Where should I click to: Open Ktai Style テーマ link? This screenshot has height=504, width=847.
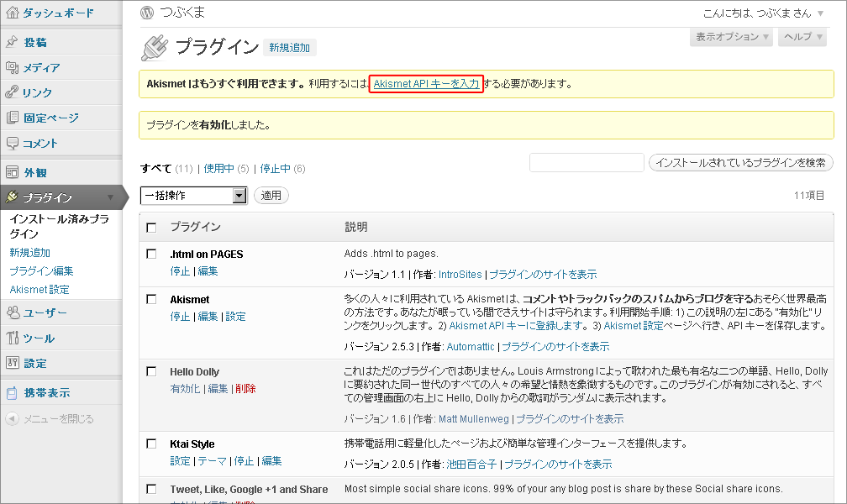(x=213, y=461)
